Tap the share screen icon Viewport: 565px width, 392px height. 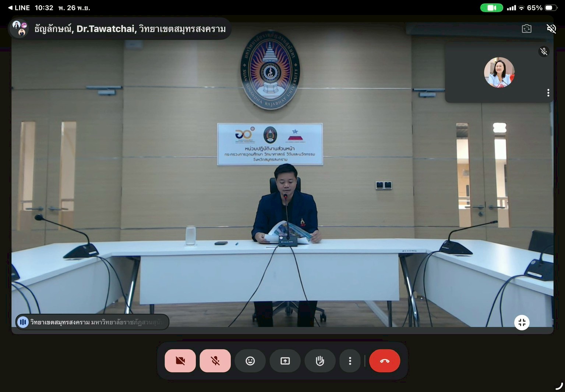point(285,361)
